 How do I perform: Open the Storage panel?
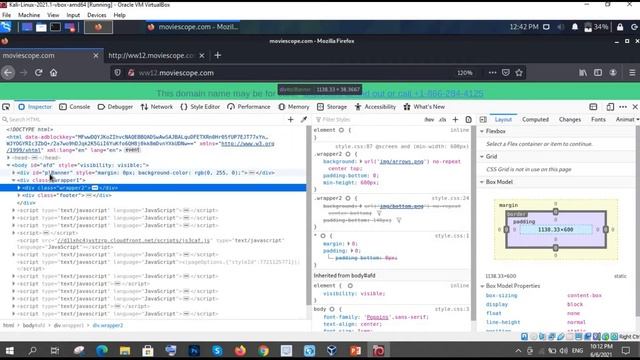[332, 107]
